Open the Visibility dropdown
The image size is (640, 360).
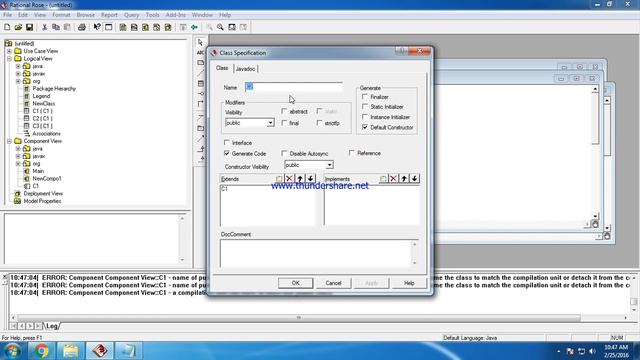(270, 123)
